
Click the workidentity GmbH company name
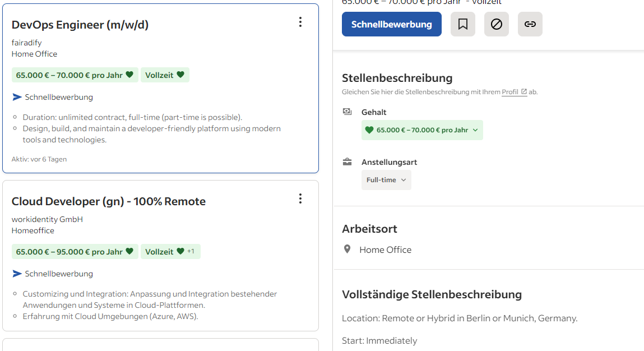[47, 219]
